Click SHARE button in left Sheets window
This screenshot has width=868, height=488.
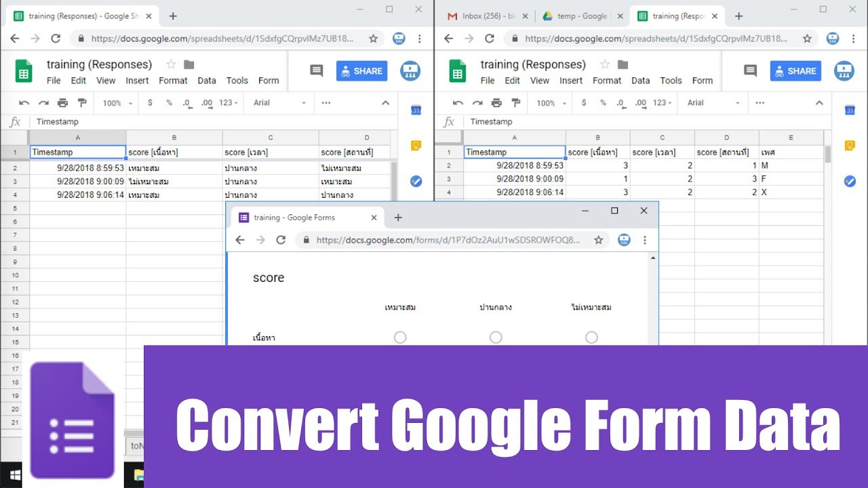[x=361, y=70]
